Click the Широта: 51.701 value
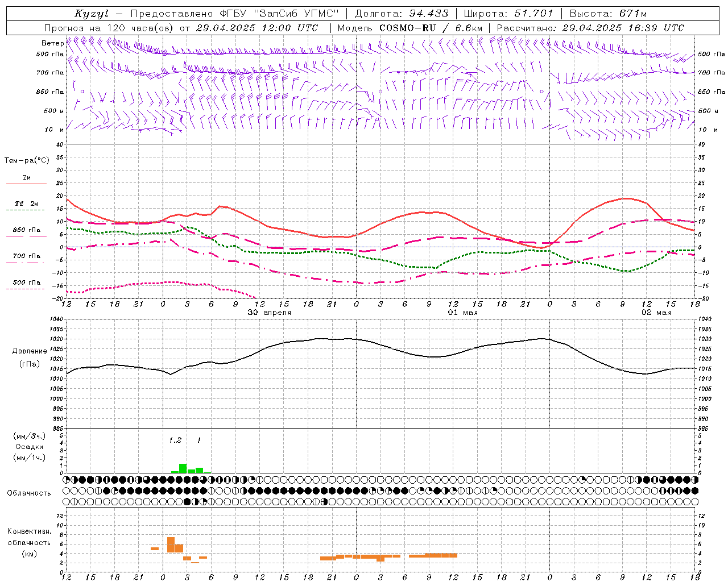 508,14
